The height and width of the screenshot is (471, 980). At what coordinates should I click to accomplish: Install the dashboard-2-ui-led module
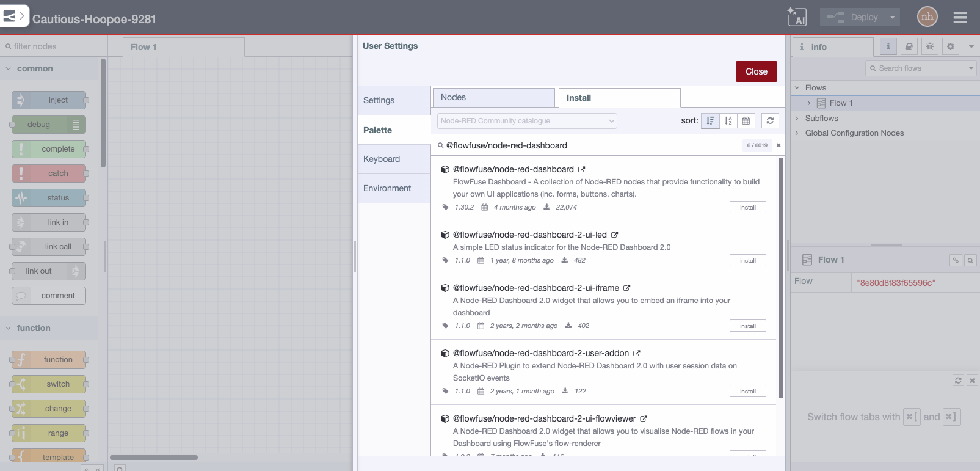tap(747, 261)
